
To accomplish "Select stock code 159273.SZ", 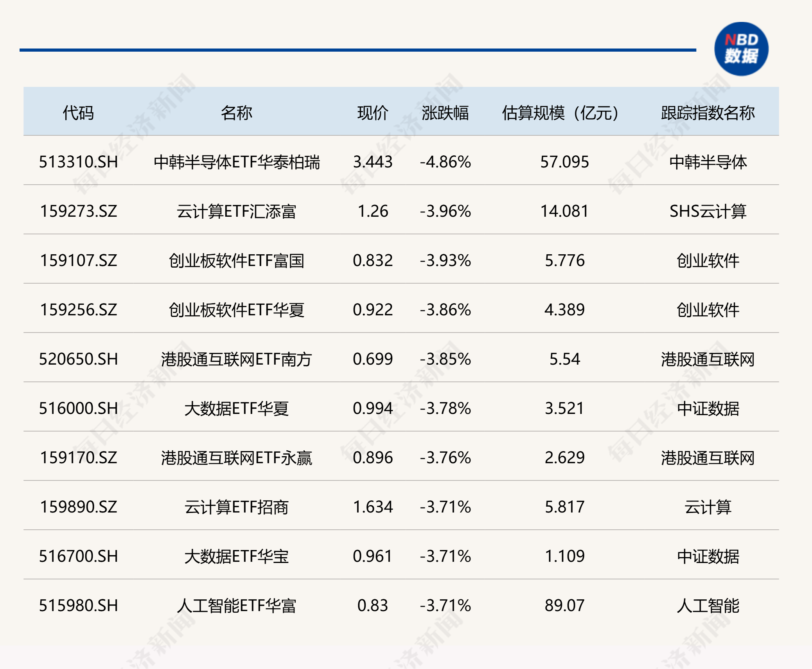I will [78, 211].
